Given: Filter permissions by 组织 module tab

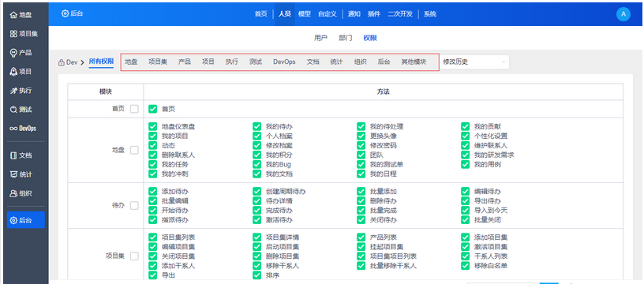Looking at the screenshot, I should pos(361,62).
